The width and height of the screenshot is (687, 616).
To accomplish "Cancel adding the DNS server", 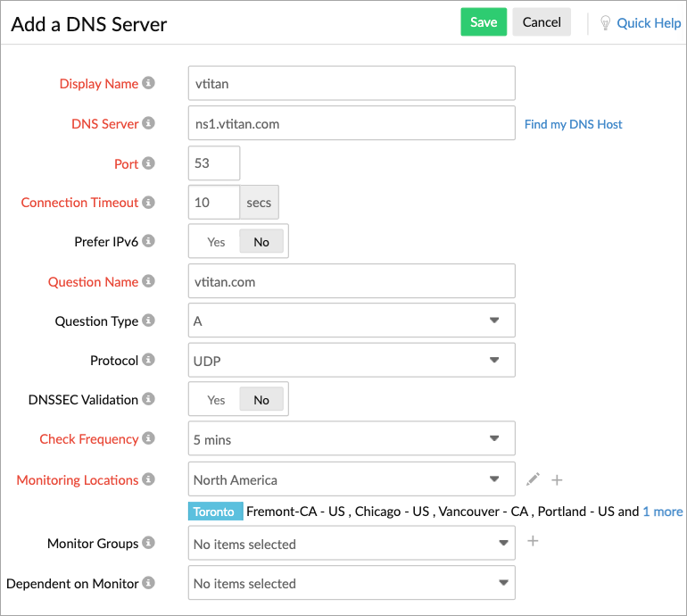I will [x=542, y=22].
